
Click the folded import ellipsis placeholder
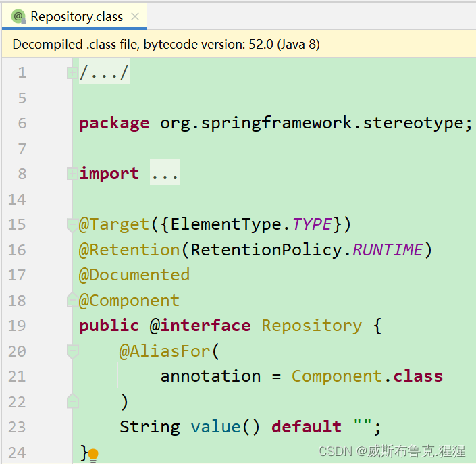pyautogui.click(x=165, y=174)
